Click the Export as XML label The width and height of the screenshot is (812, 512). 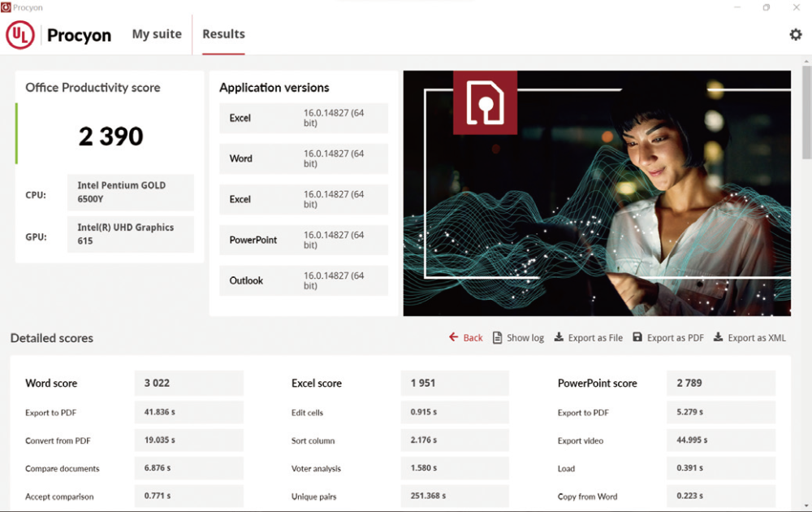click(x=757, y=338)
